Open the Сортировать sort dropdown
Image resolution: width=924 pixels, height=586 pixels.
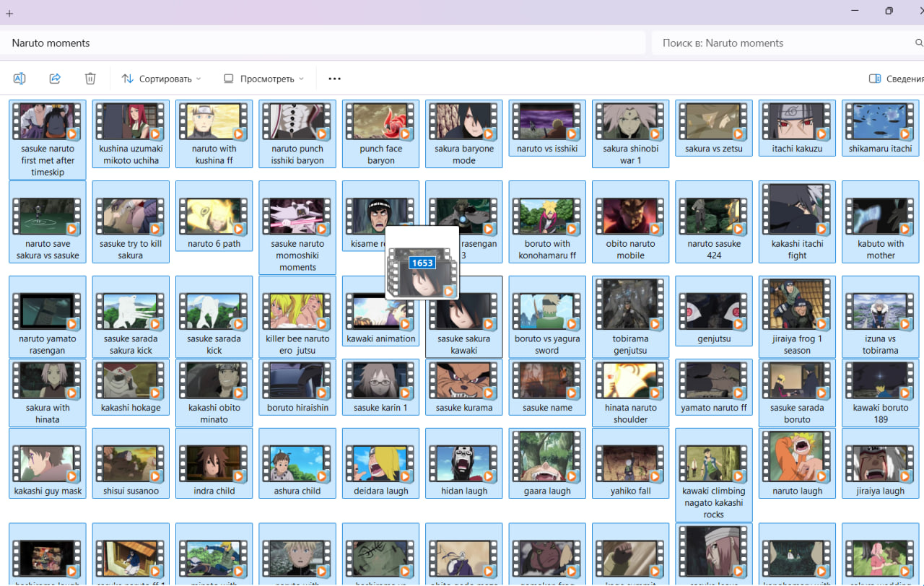(x=162, y=79)
